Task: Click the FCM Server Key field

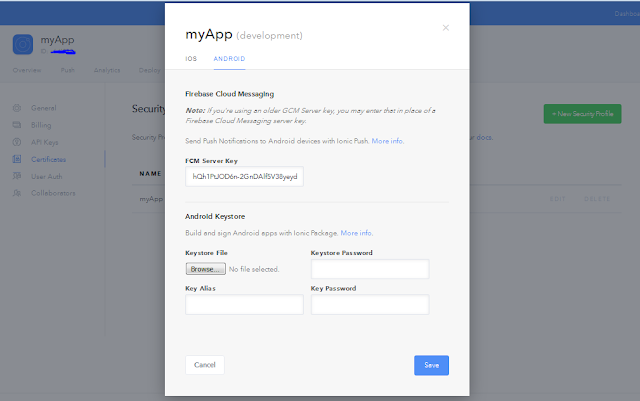Action: 244,176
